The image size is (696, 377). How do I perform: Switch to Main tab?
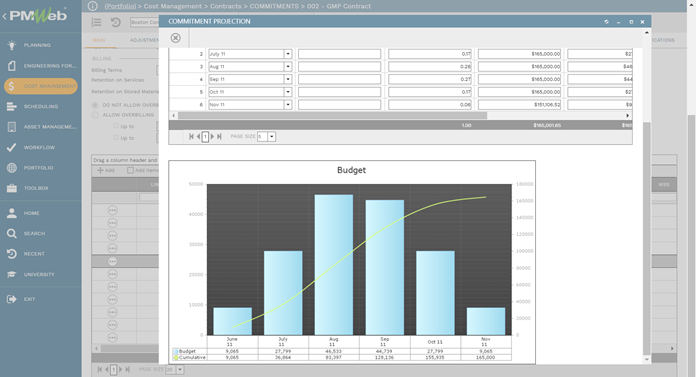click(99, 40)
